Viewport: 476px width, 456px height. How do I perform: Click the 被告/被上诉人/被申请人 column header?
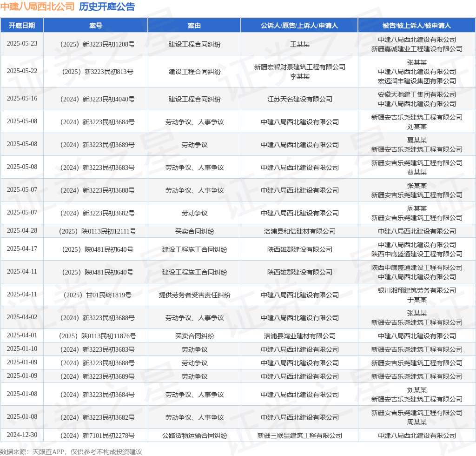[x=417, y=26]
